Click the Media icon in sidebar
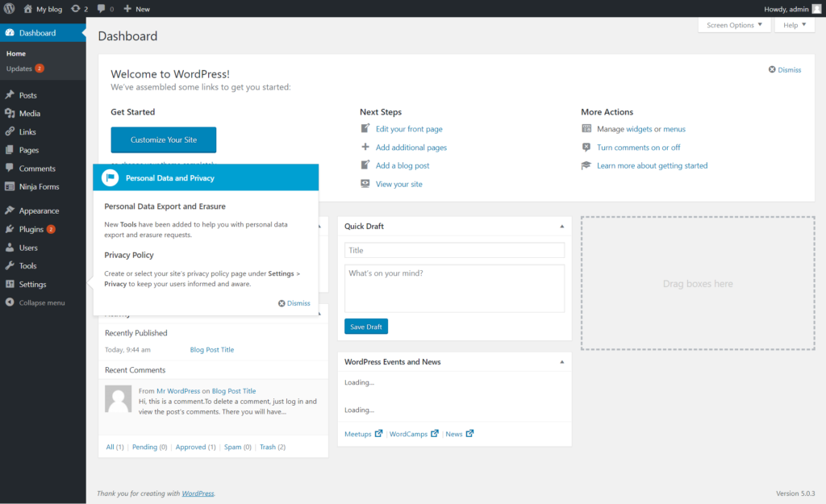 click(10, 113)
